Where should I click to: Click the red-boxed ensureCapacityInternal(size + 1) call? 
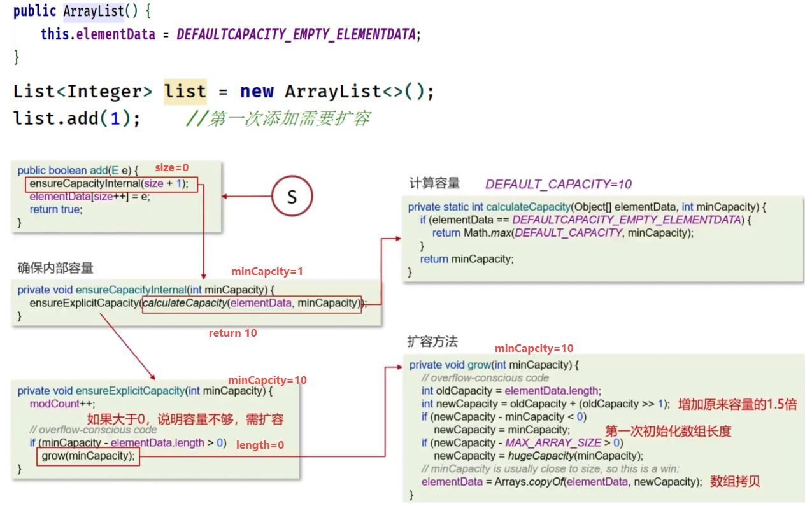click(111, 185)
